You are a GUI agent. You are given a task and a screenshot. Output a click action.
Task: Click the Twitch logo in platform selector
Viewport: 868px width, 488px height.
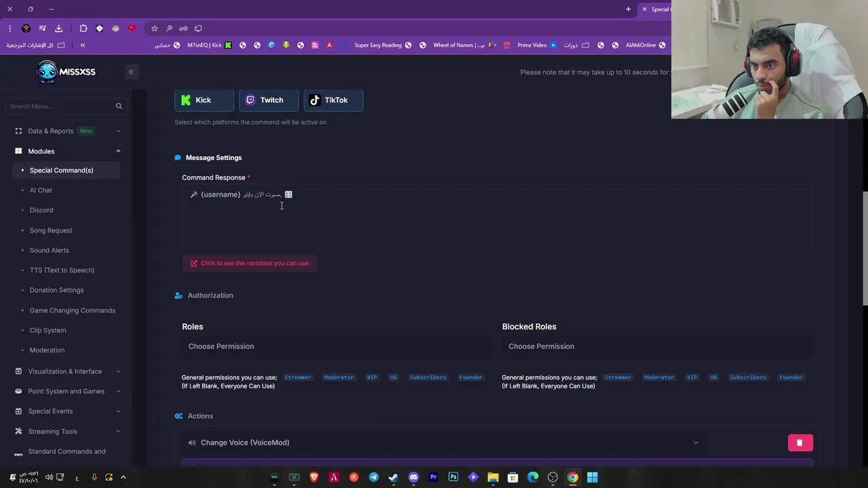click(250, 100)
